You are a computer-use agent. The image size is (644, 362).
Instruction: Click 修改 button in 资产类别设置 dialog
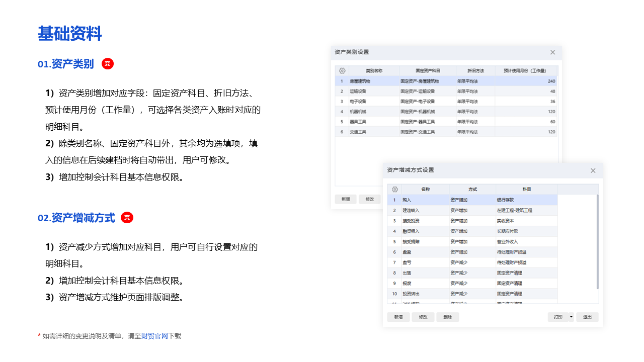click(x=370, y=199)
